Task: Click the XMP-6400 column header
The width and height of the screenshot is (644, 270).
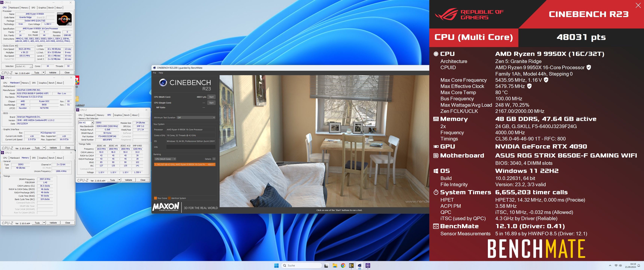Action: point(137,145)
